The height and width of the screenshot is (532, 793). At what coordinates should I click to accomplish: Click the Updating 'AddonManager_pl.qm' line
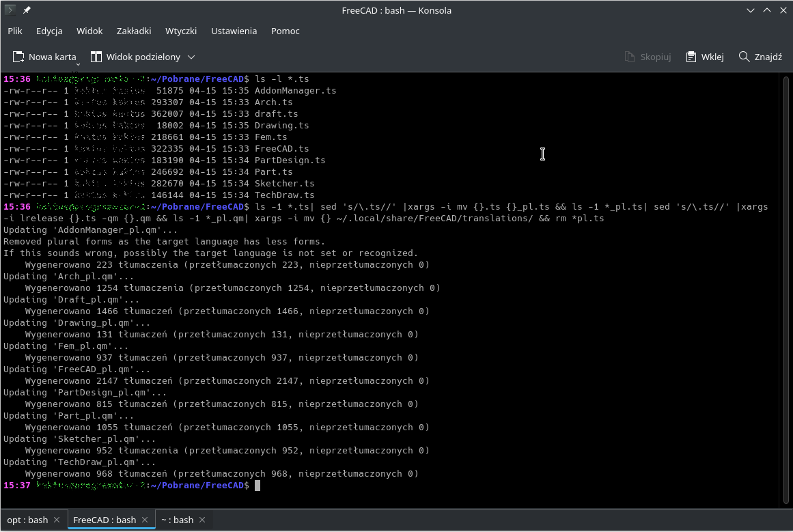pos(91,230)
